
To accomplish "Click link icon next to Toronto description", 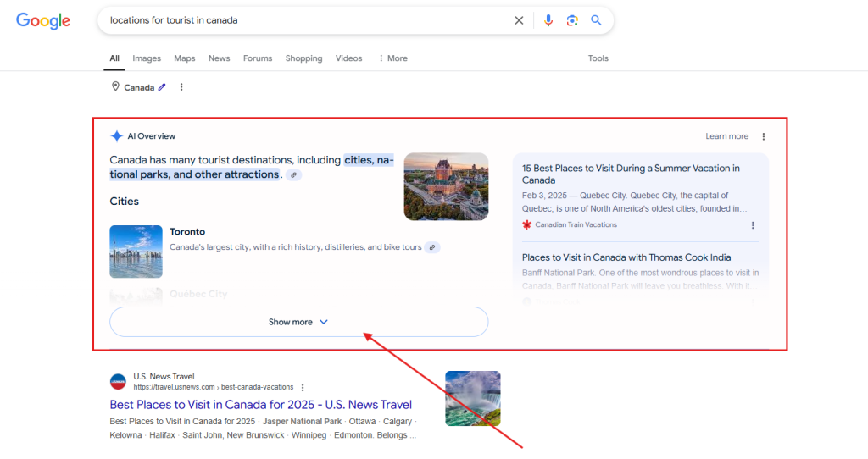I will 432,247.
